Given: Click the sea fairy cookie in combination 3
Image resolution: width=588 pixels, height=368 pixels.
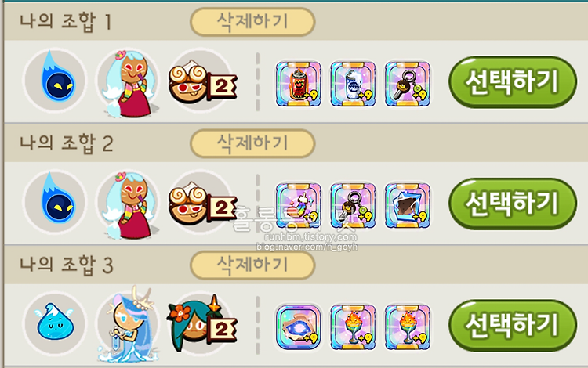Looking at the screenshot, I should pos(127,325).
